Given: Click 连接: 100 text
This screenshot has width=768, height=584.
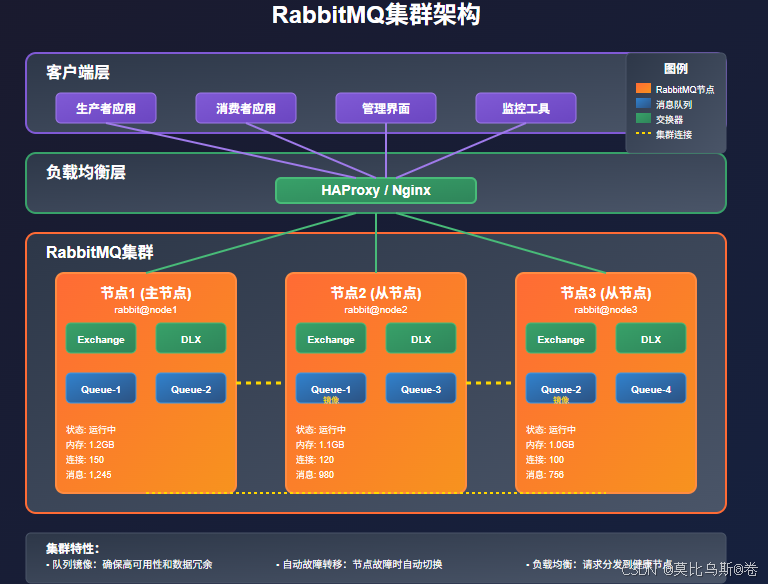Looking at the screenshot, I should 545,460.
